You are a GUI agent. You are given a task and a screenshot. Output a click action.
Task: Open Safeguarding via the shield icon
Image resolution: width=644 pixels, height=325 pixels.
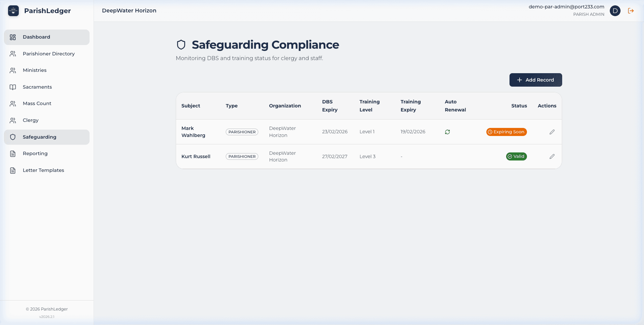click(13, 137)
